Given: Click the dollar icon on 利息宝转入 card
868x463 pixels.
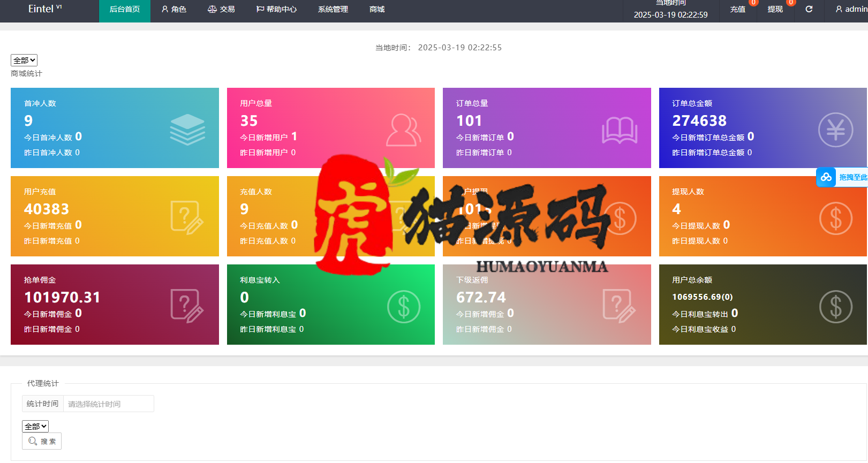Looking at the screenshot, I should pos(404,307).
